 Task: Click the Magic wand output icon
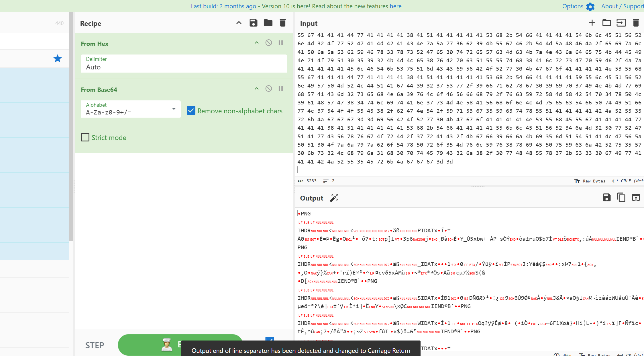tap(334, 198)
